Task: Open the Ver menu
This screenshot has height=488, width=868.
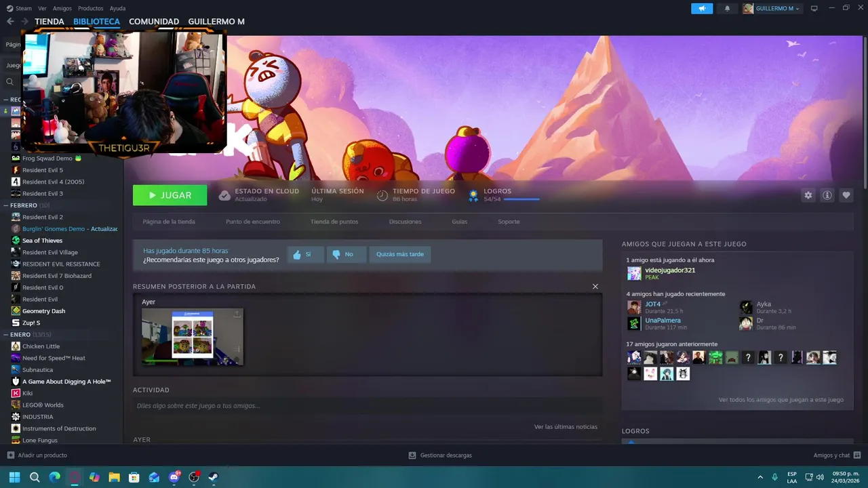Action: tap(43, 8)
